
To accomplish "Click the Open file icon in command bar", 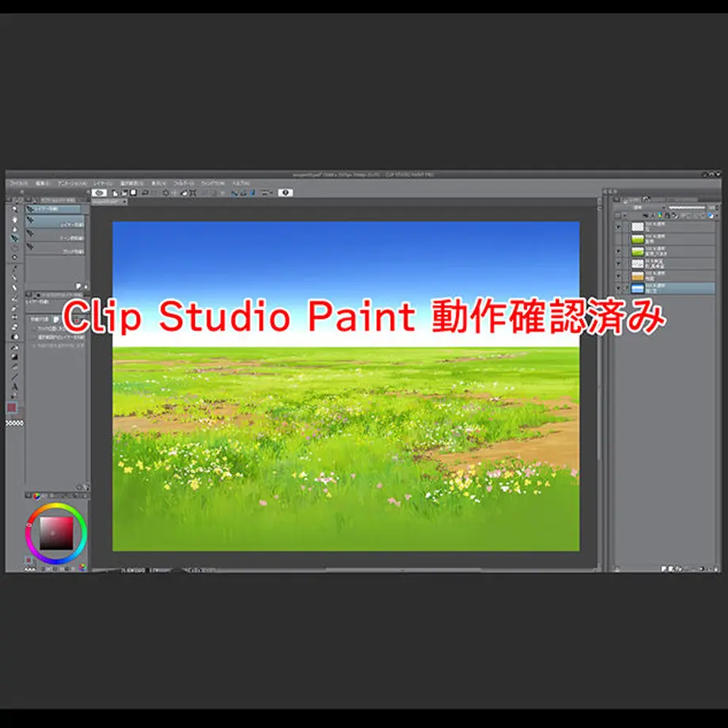I will pyautogui.click(x=124, y=192).
